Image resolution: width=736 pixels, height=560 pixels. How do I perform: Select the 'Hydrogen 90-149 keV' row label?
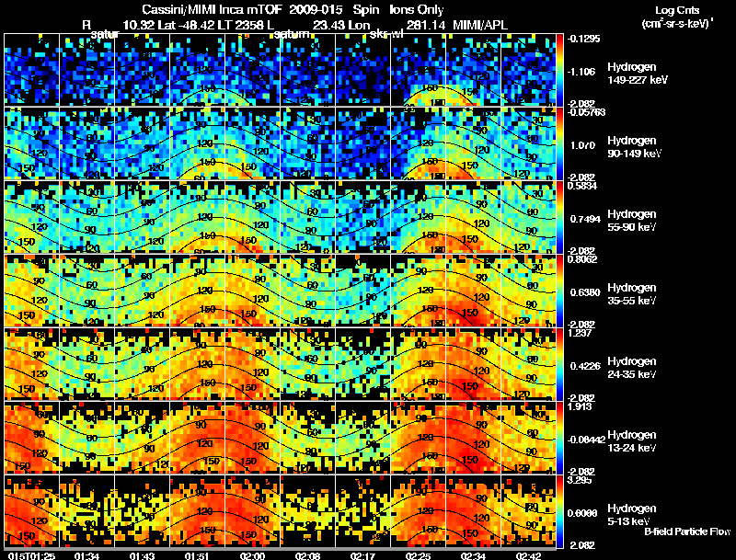pyautogui.click(x=634, y=147)
